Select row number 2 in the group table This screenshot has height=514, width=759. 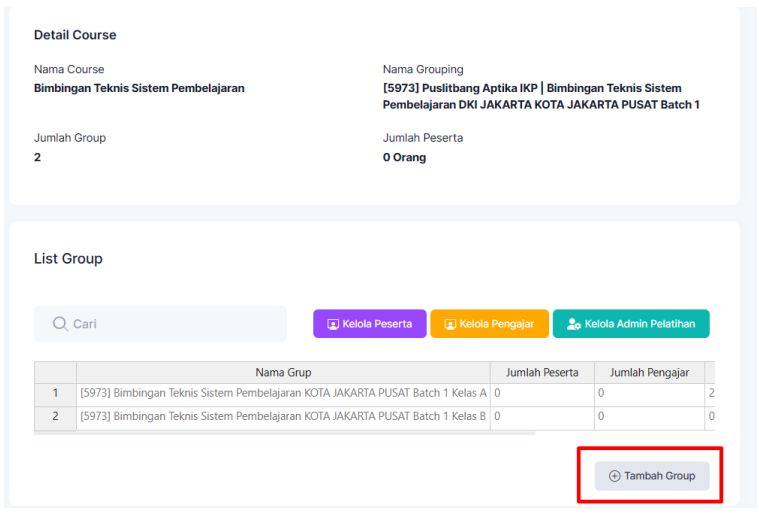[55, 416]
